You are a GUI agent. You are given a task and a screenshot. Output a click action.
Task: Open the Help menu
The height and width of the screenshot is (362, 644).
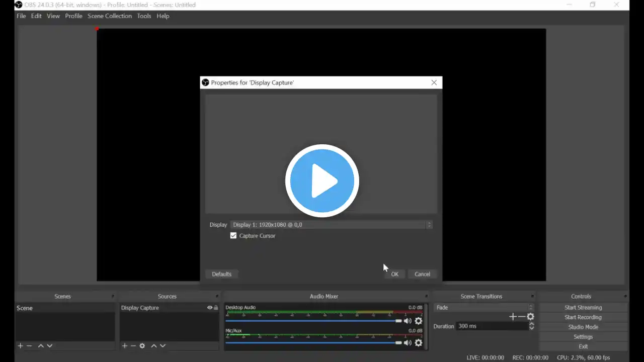[x=163, y=16]
